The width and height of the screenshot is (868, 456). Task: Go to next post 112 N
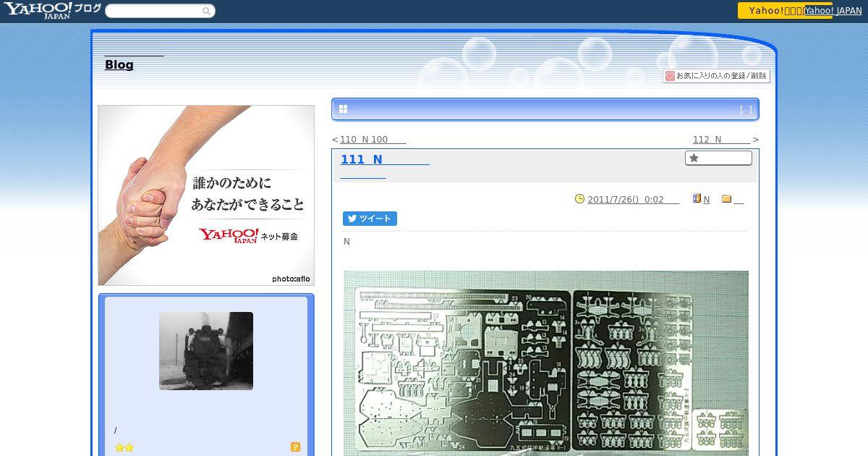[721, 140]
